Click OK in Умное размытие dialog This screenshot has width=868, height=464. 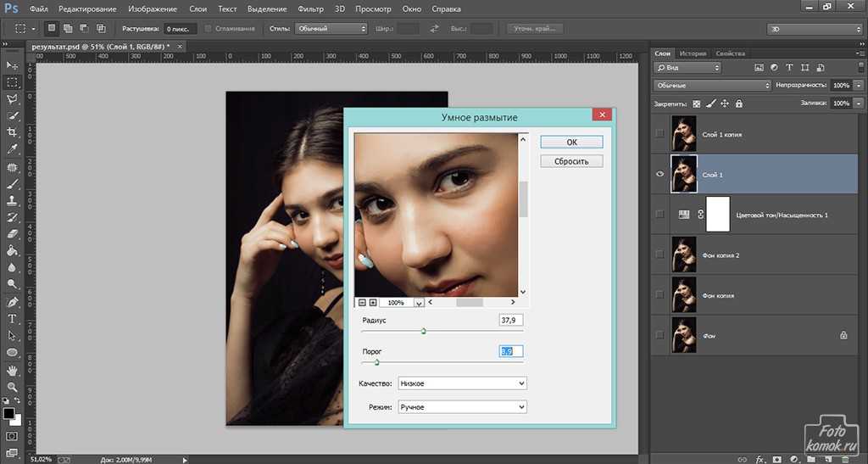pyautogui.click(x=572, y=143)
